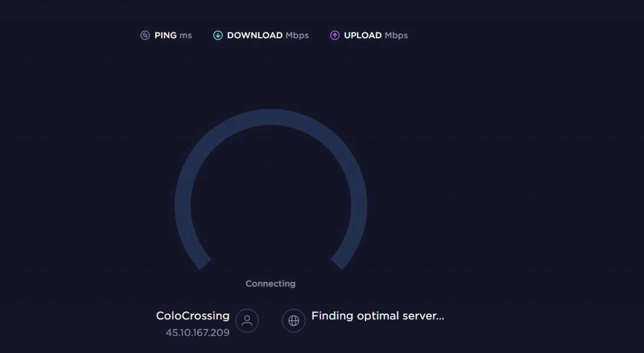Click the top of the speed gauge arc

271,117
